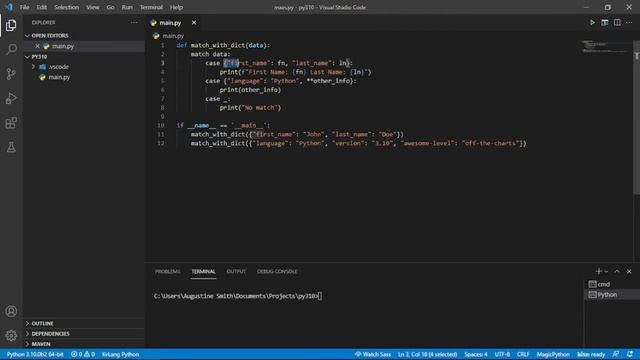The width and height of the screenshot is (640, 360).
Task: Select the main.py editor tab
Action: 170,23
